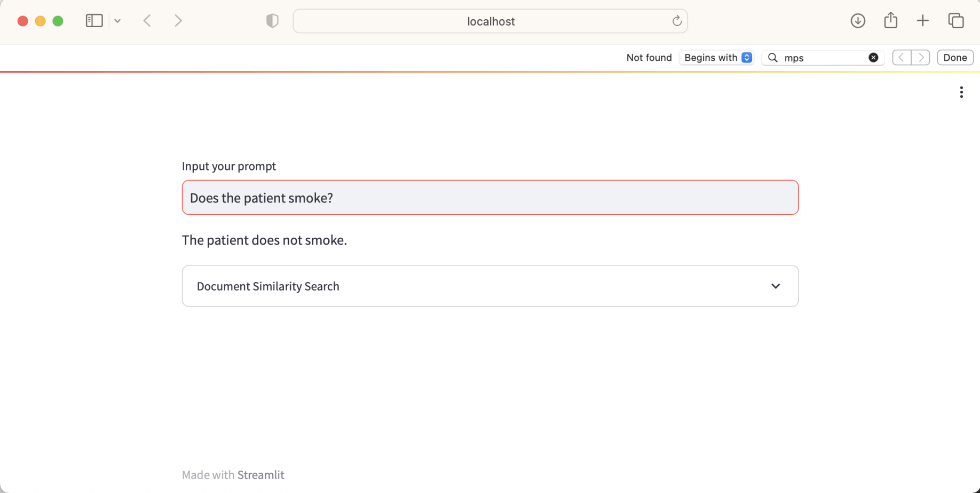Reload the localhost page
This screenshot has height=493, width=980.
[677, 21]
